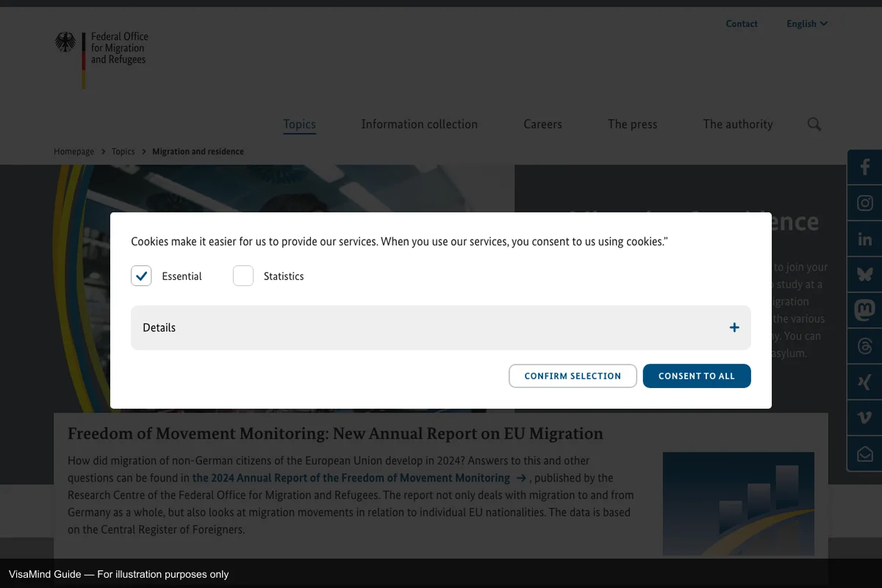Uncheck the Essential cookies checkbox

(141, 276)
